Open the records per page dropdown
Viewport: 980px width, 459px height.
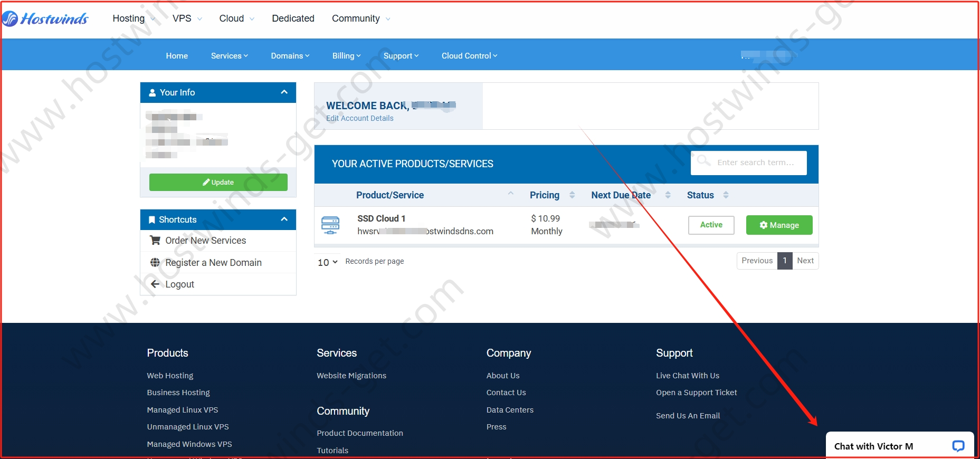pos(327,262)
